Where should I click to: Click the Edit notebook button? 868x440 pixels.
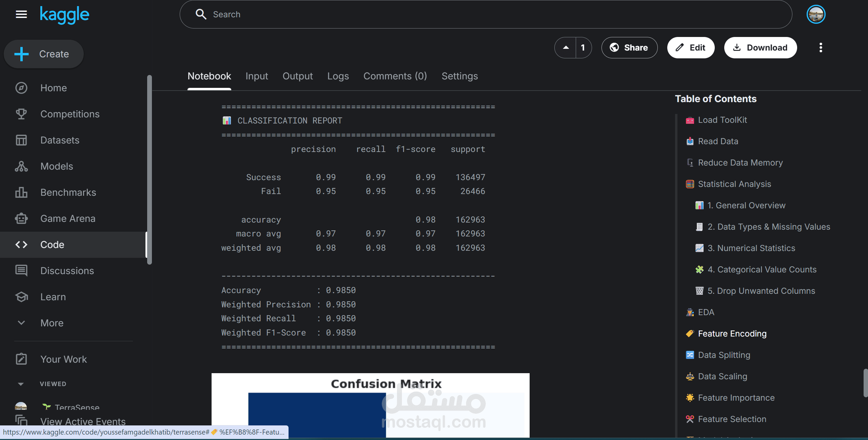point(691,47)
